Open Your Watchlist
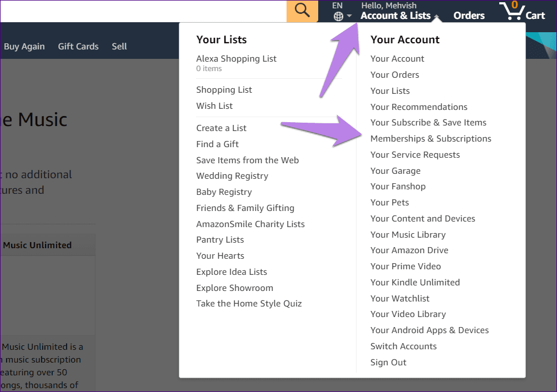This screenshot has height=392, width=557. [x=400, y=299]
